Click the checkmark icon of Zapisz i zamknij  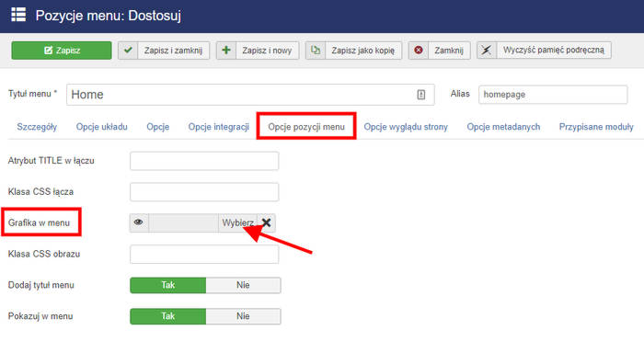128,51
